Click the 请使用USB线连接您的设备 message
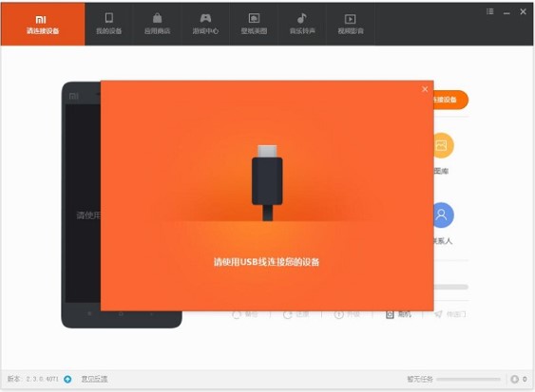535x392 pixels. pyautogui.click(x=266, y=262)
